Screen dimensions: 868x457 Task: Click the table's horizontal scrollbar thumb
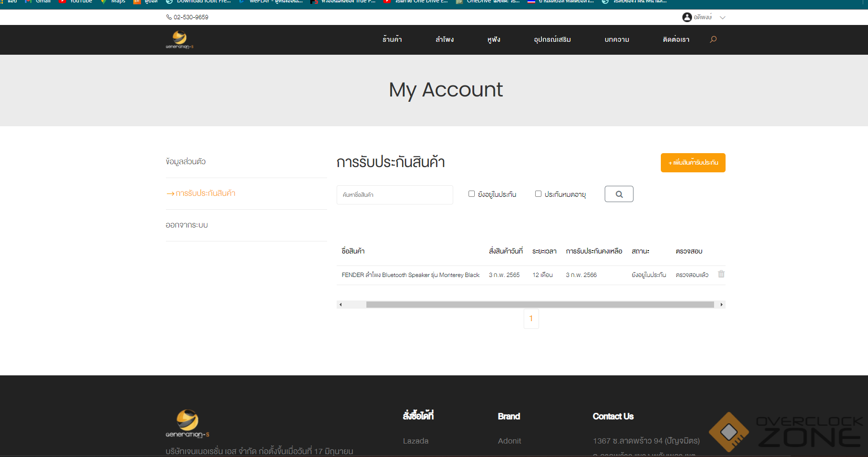coord(540,304)
